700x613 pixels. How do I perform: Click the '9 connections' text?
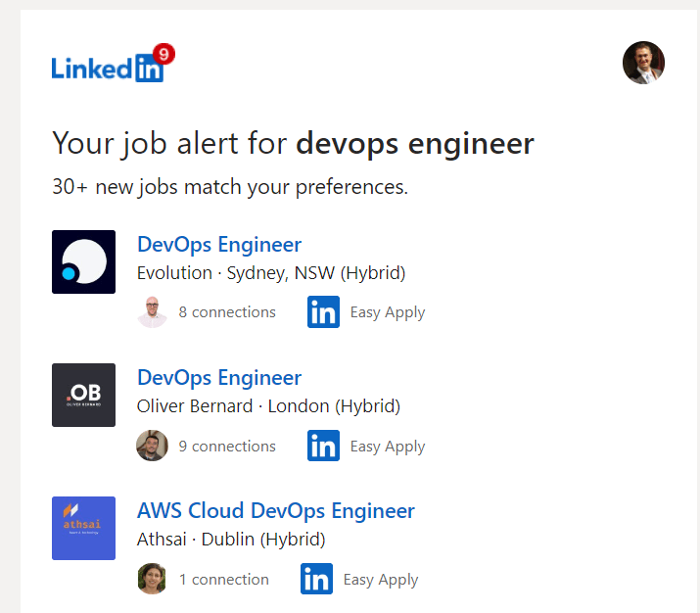pyautogui.click(x=227, y=446)
